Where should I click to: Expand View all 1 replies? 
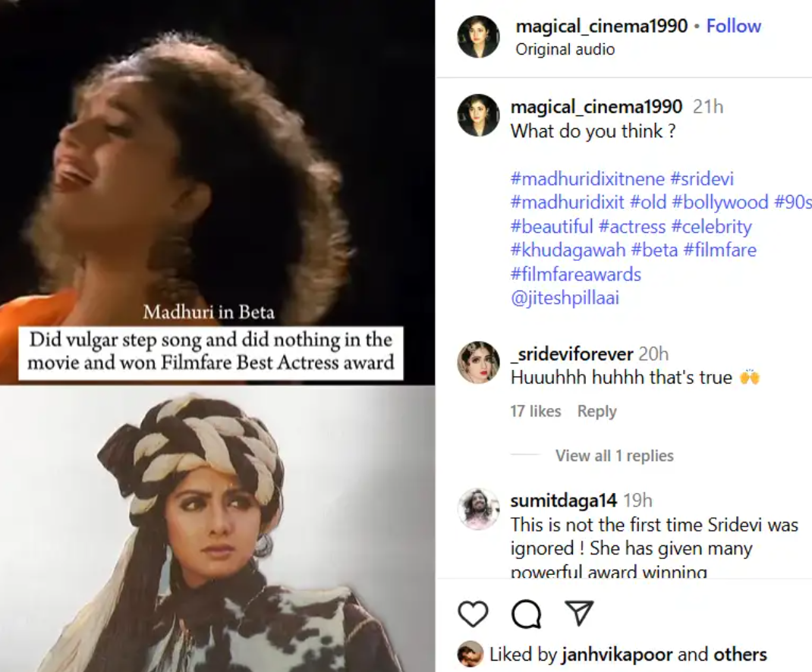(614, 456)
